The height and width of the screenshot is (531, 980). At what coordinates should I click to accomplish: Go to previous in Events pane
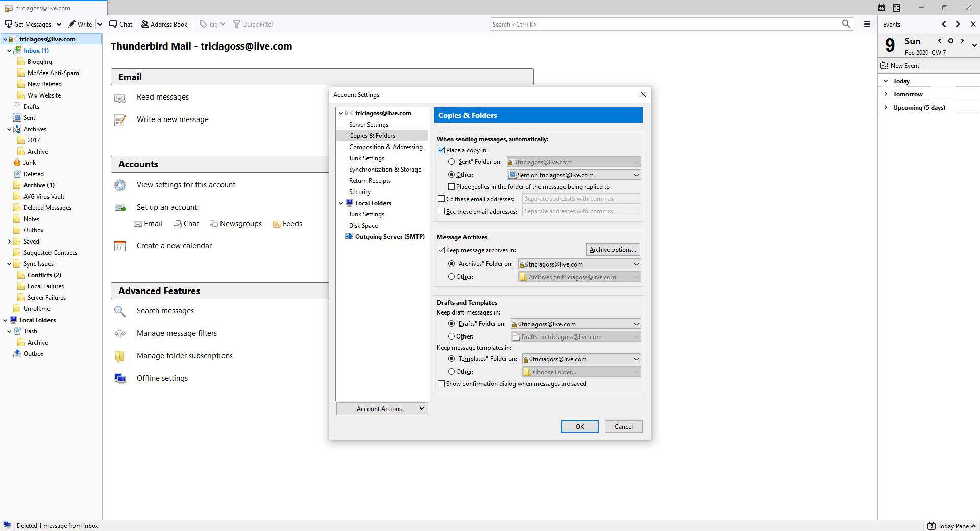[x=944, y=24]
